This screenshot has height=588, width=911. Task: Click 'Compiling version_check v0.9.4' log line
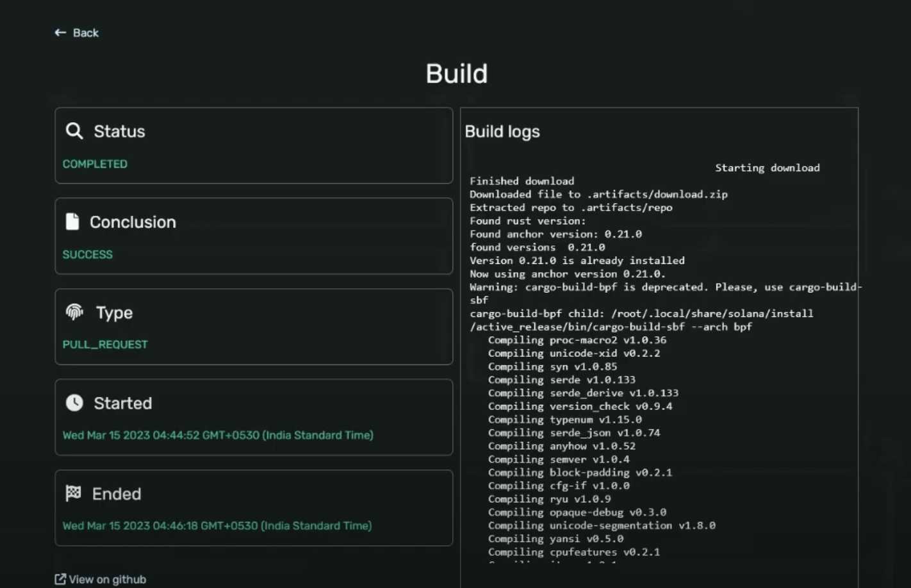tap(580, 406)
